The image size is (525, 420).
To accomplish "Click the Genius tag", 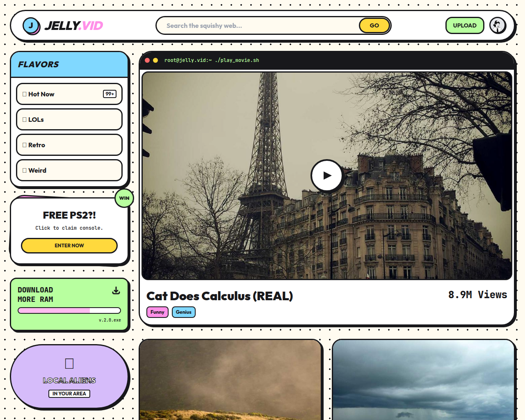I will pyautogui.click(x=183, y=312).
